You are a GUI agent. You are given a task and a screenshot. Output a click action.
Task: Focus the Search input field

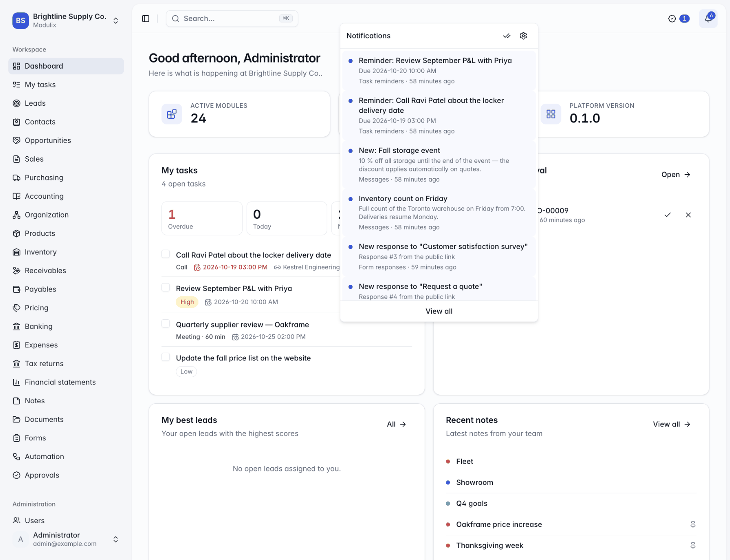(232, 19)
